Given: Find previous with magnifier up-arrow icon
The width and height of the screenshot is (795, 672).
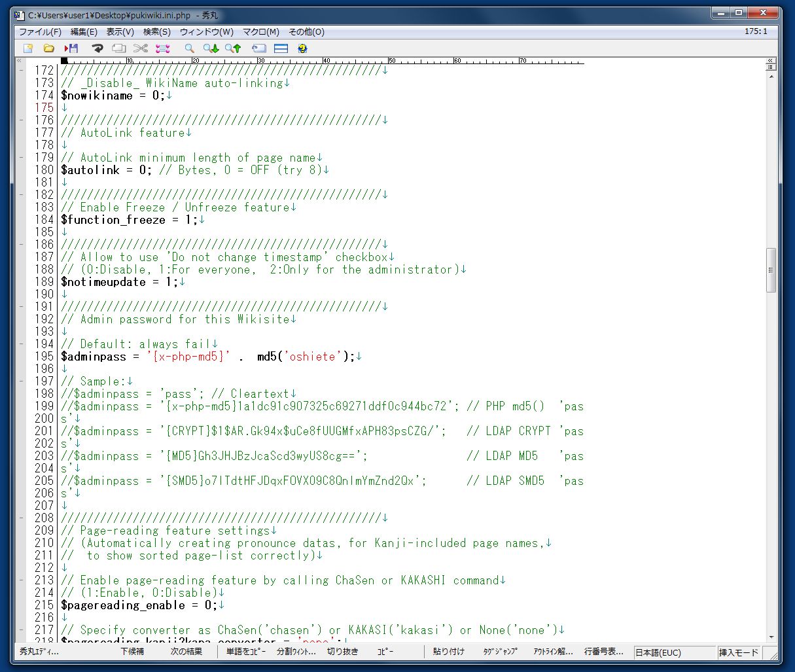Looking at the screenshot, I should 233,48.
